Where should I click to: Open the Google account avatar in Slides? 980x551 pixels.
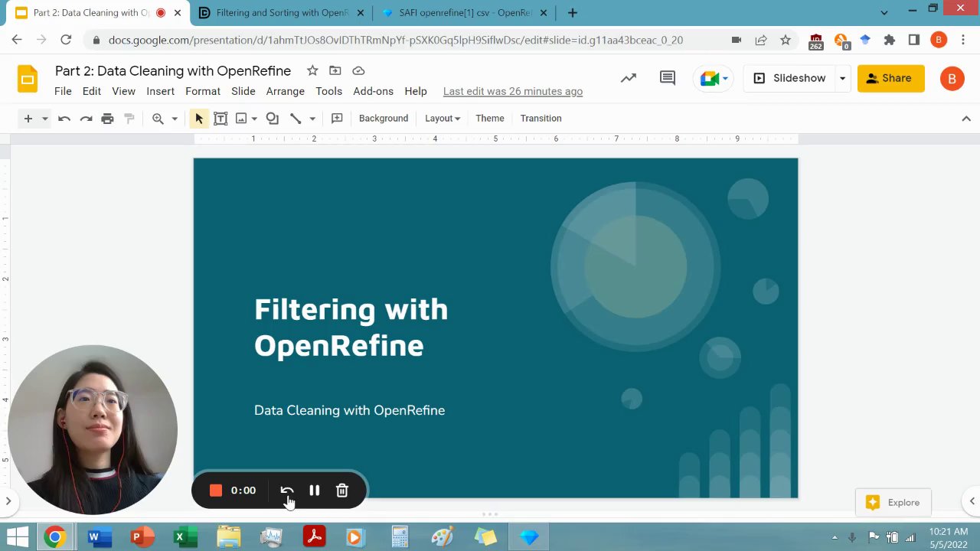952,78
